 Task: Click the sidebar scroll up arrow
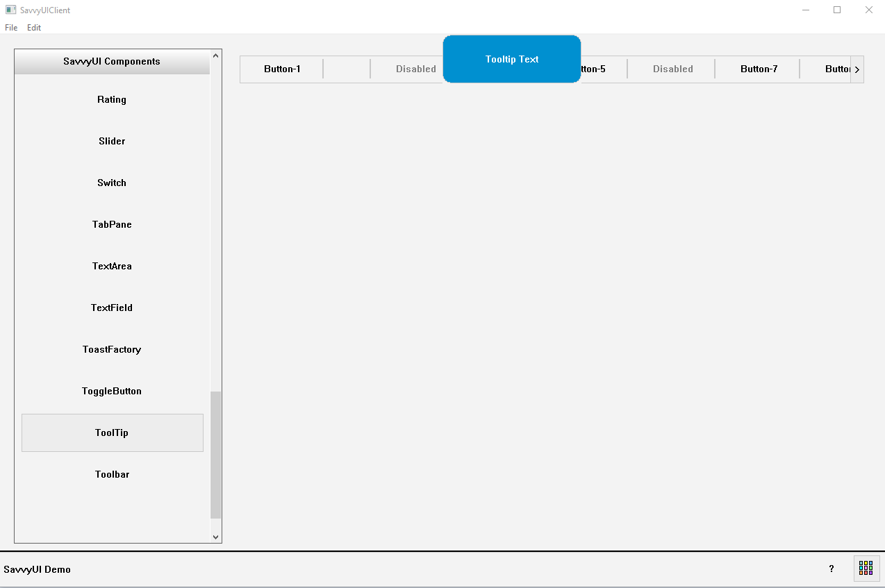tap(215, 56)
